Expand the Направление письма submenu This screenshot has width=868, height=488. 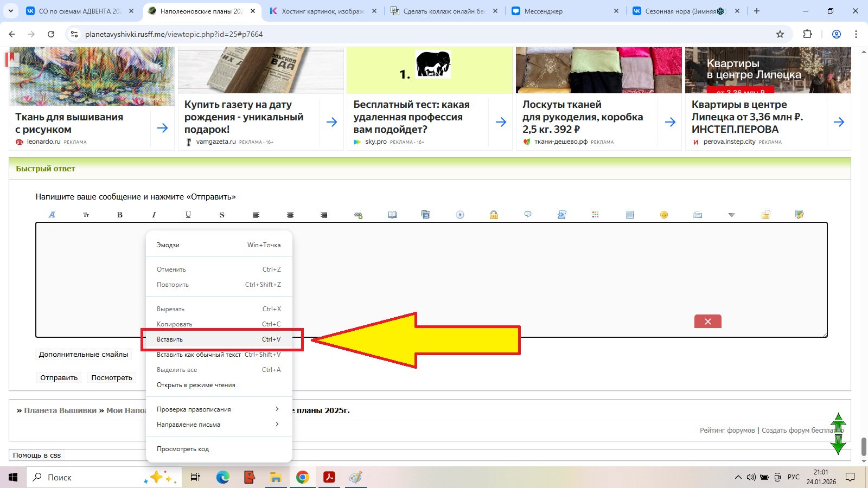tap(219, 425)
